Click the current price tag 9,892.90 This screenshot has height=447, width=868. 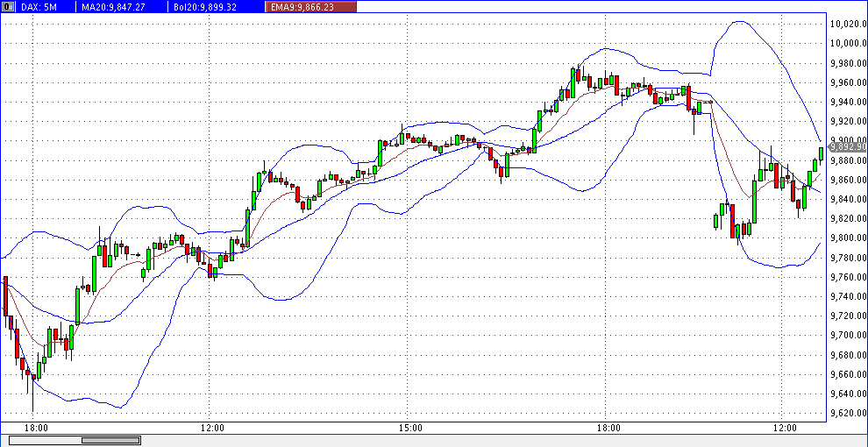point(846,146)
